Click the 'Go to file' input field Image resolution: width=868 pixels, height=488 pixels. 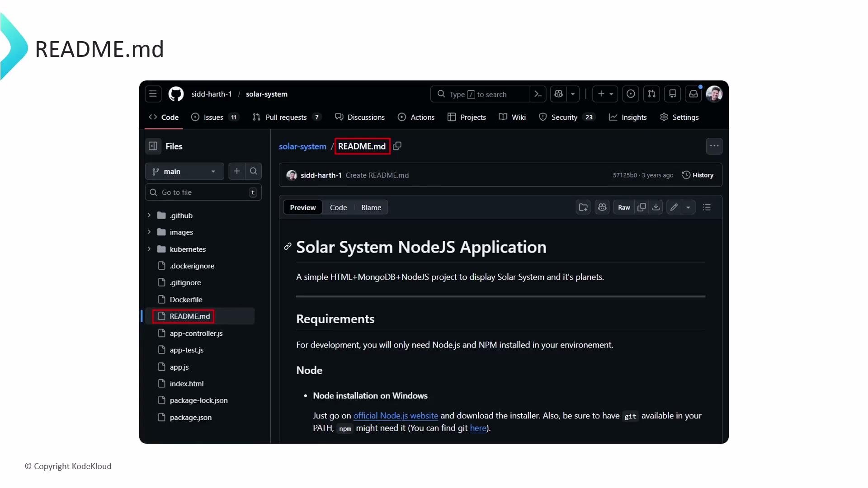[203, 192]
